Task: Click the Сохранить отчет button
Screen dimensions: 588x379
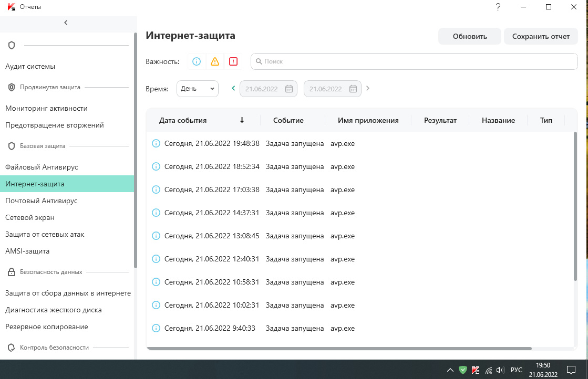Action: coord(541,36)
